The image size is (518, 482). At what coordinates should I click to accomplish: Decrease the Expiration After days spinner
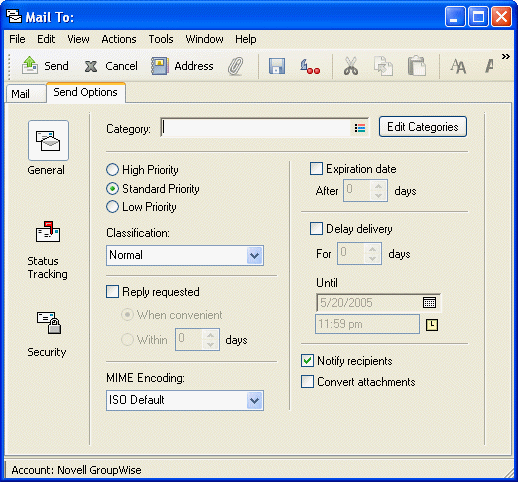378,195
